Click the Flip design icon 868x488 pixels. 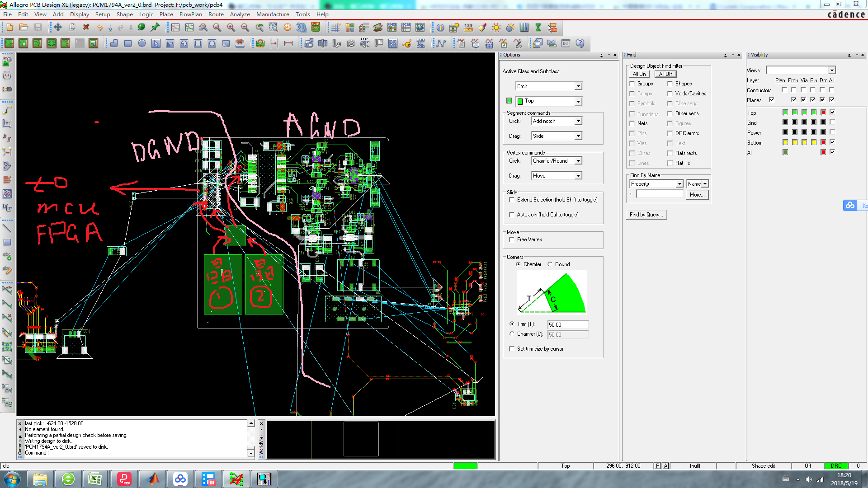click(x=316, y=28)
